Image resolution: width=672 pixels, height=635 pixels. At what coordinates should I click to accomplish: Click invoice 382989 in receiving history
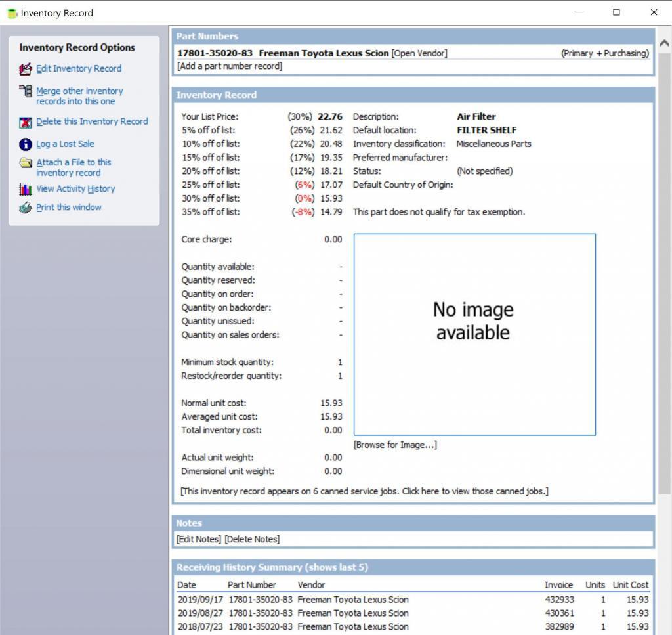(559, 627)
